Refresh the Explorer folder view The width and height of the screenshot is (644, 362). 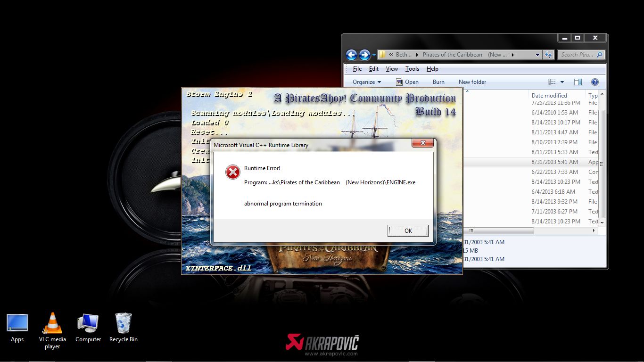click(548, 55)
